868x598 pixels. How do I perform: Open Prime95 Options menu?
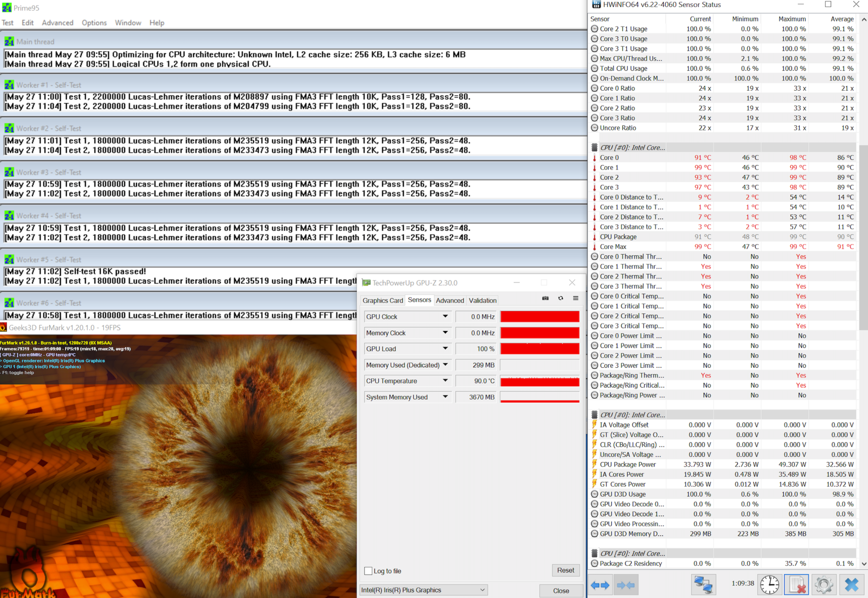(x=94, y=22)
